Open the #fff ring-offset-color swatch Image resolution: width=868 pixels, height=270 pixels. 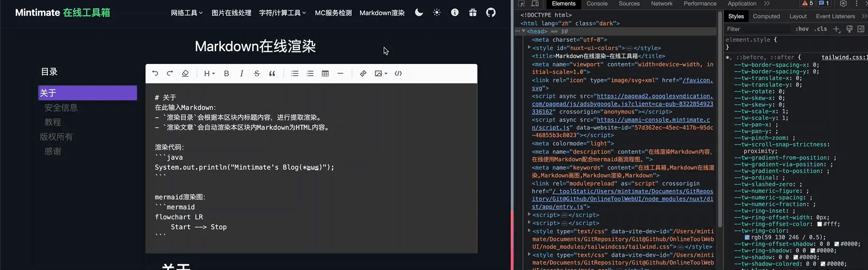[820, 224]
